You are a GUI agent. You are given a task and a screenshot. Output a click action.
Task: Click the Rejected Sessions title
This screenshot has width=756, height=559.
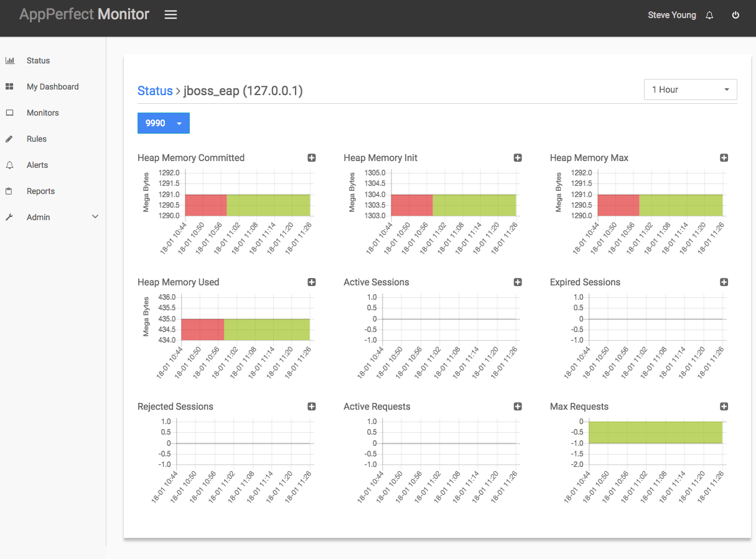click(175, 407)
